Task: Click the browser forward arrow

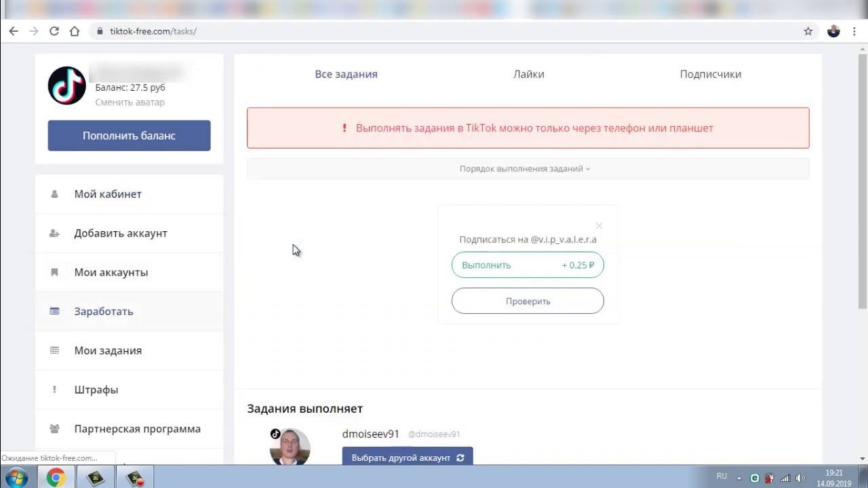Action: click(34, 31)
